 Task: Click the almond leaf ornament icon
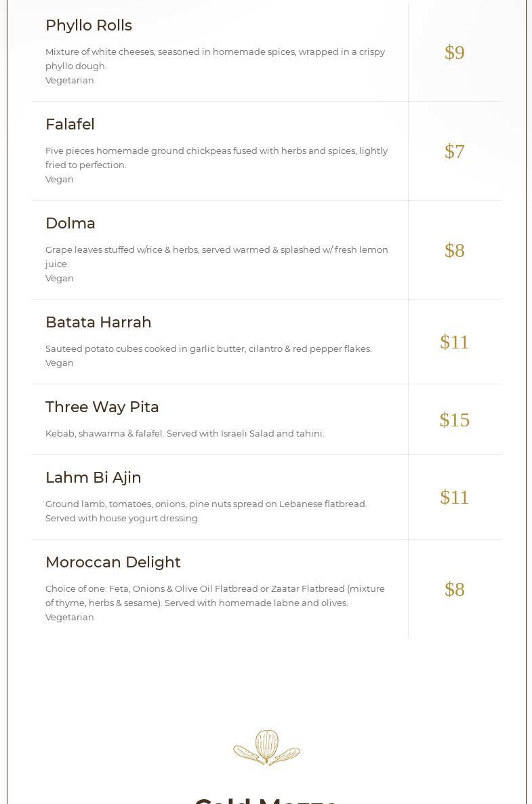(x=266, y=747)
